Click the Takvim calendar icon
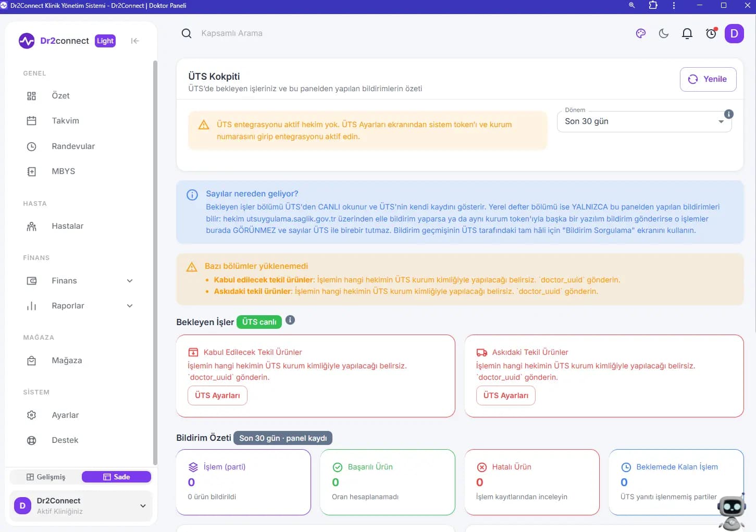 (x=31, y=121)
